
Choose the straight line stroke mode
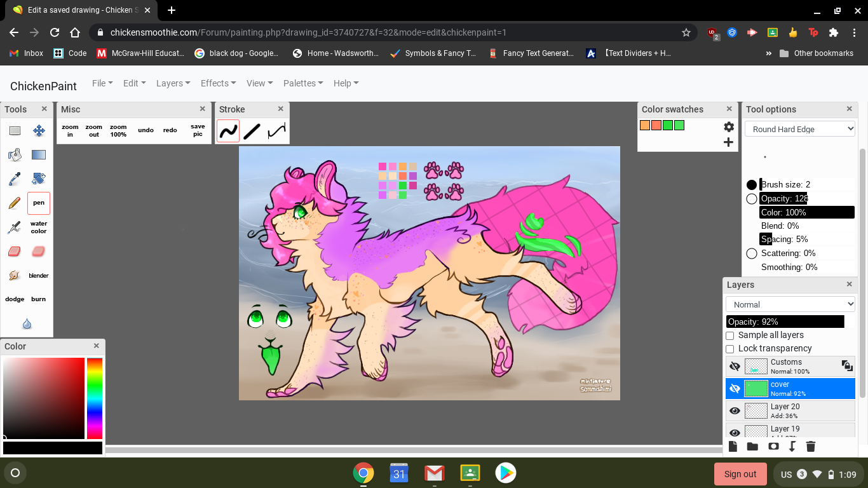click(x=252, y=131)
